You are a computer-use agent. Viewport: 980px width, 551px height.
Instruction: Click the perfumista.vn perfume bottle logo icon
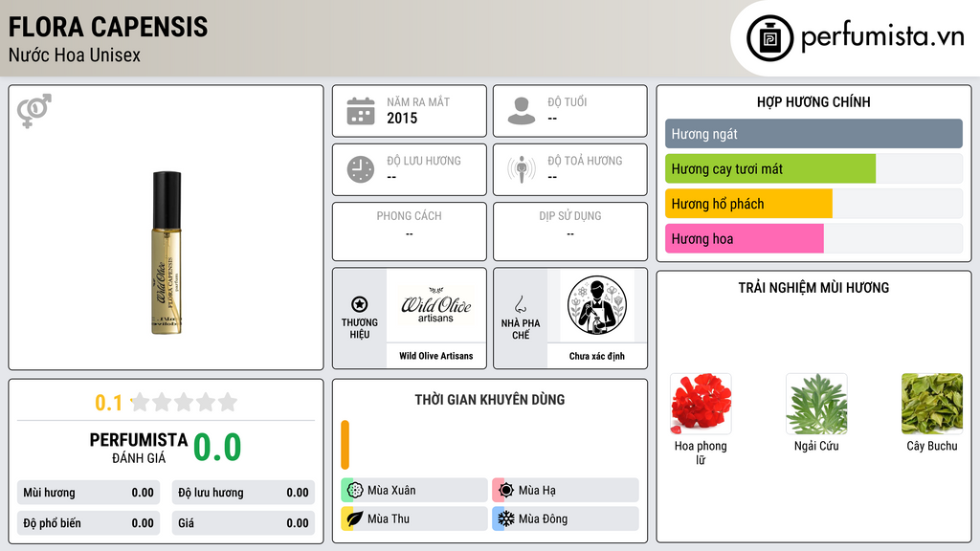[769, 38]
